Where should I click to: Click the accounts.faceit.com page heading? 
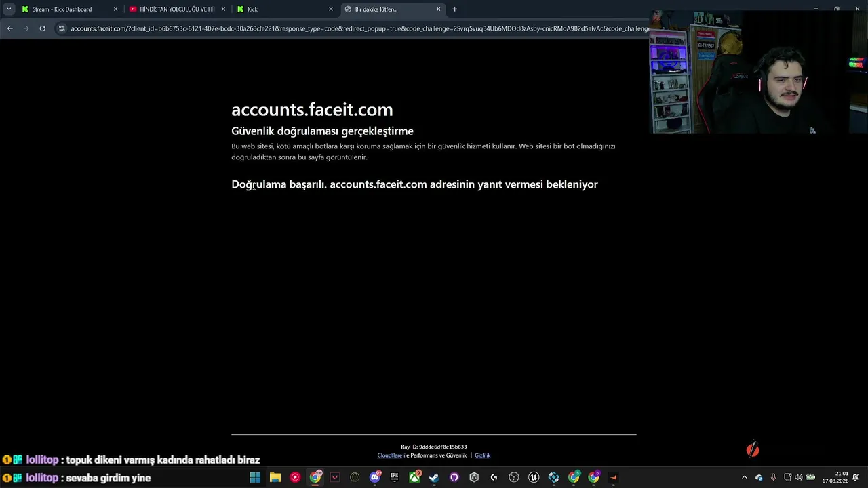(x=312, y=109)
